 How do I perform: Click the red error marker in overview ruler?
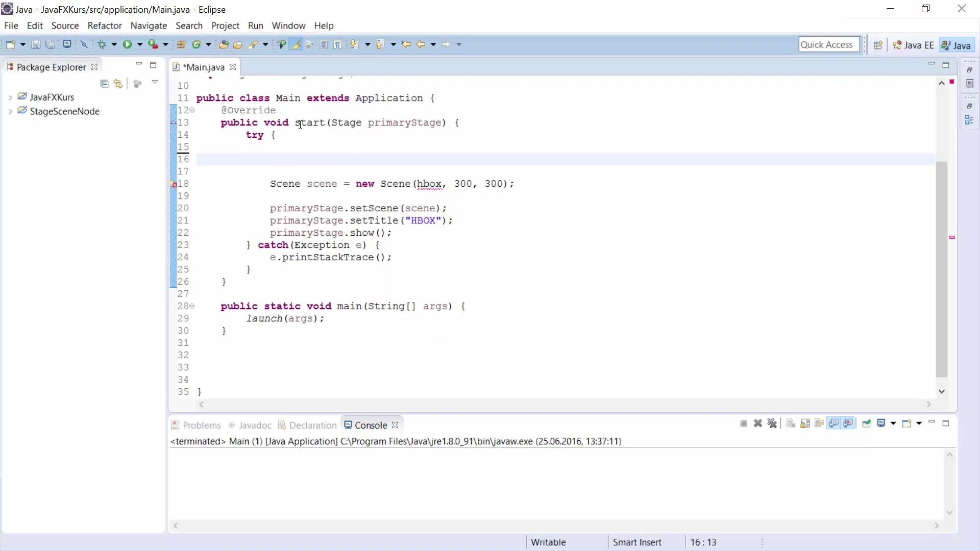click(952, 237)
